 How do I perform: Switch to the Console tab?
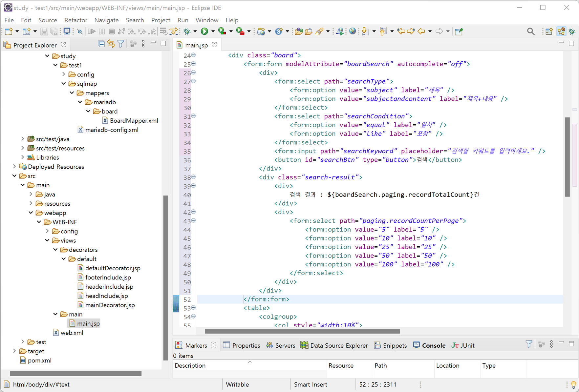tap(429, 345)
